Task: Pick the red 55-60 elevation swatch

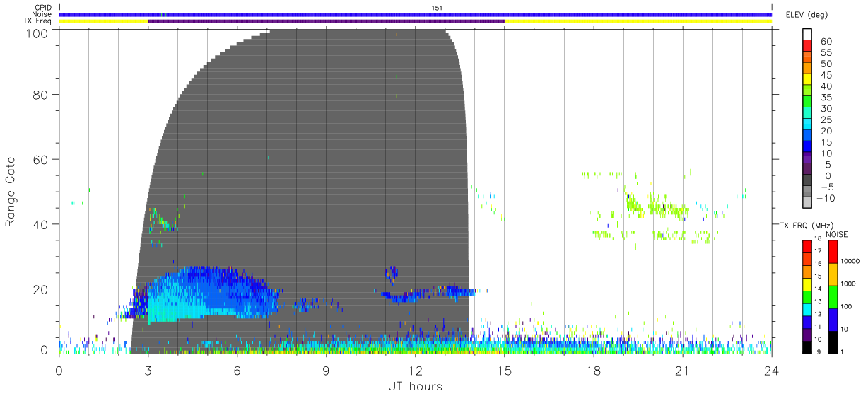Action: click(x=807, y=47)
